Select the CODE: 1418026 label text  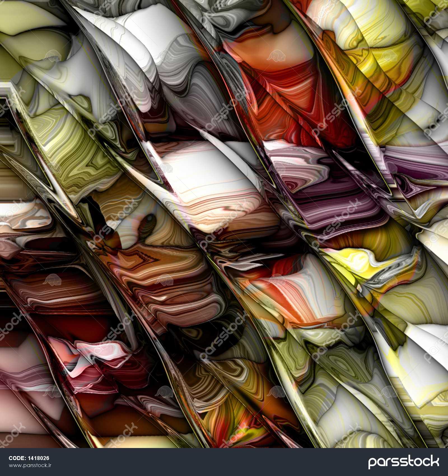[x=29, y=458]
